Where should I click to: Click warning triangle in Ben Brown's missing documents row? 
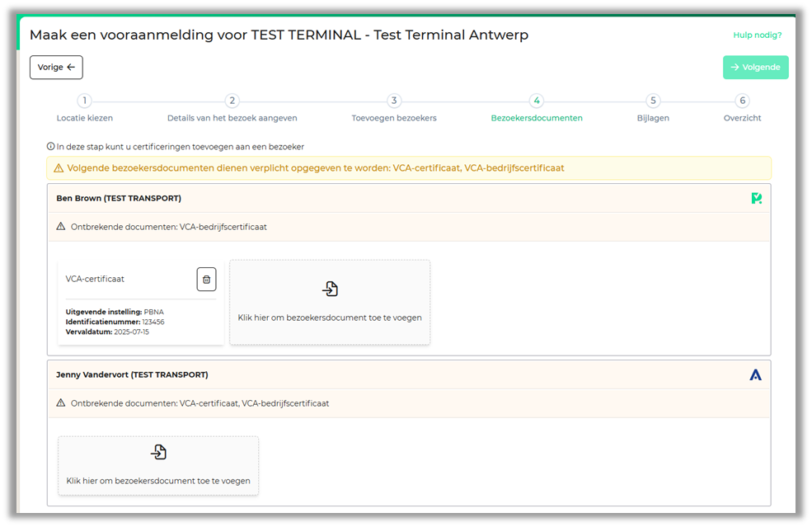[60, 227]
